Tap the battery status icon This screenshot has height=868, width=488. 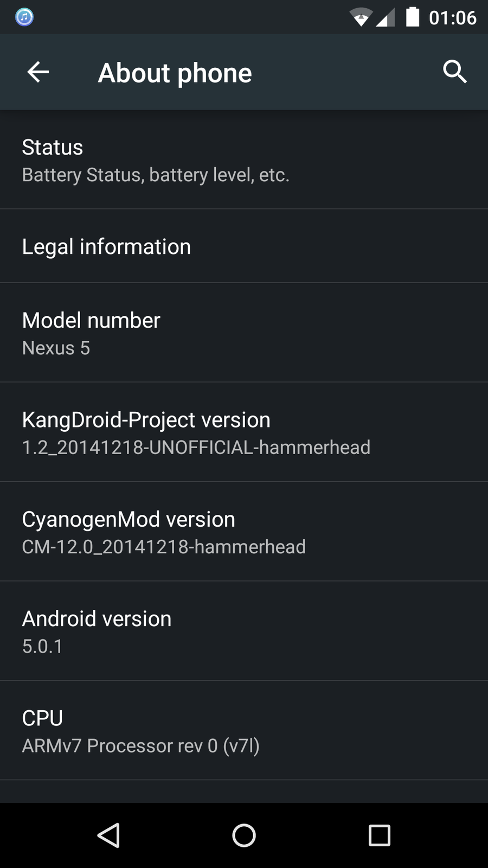point(413,17)
